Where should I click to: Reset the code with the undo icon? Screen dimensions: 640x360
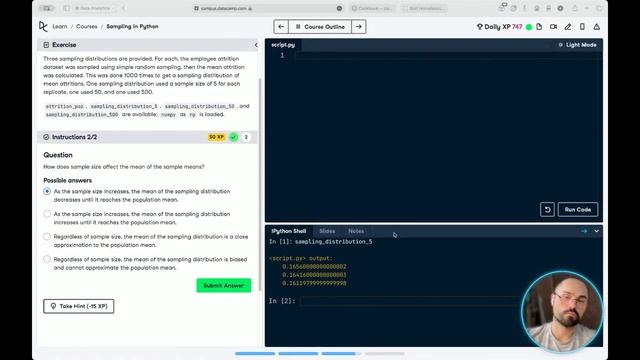coord(547,209)
